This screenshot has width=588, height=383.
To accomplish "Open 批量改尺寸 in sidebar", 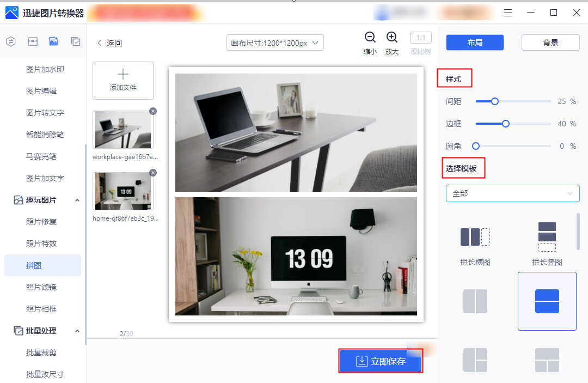I will (45, 374).
